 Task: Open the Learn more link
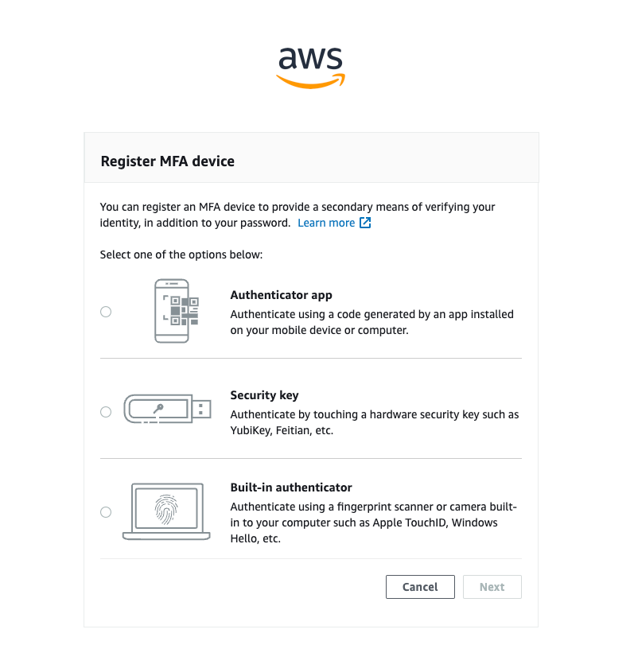point(328,223)
